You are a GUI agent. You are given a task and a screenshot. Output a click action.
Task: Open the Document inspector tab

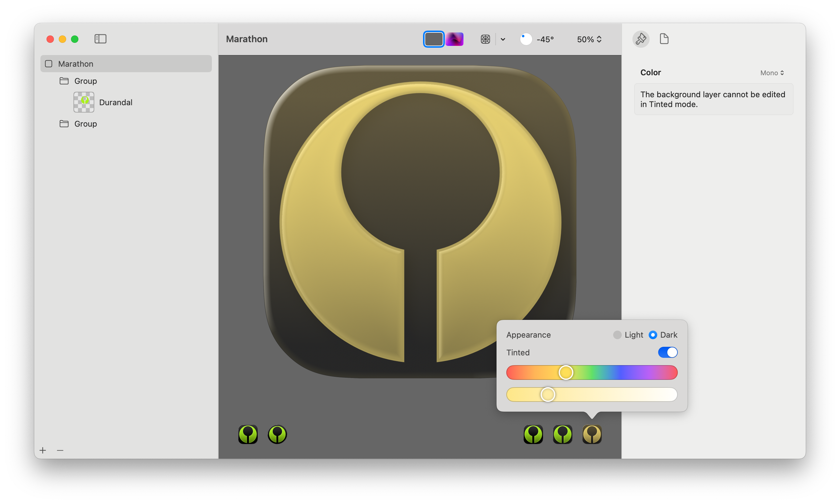point(664,39)
